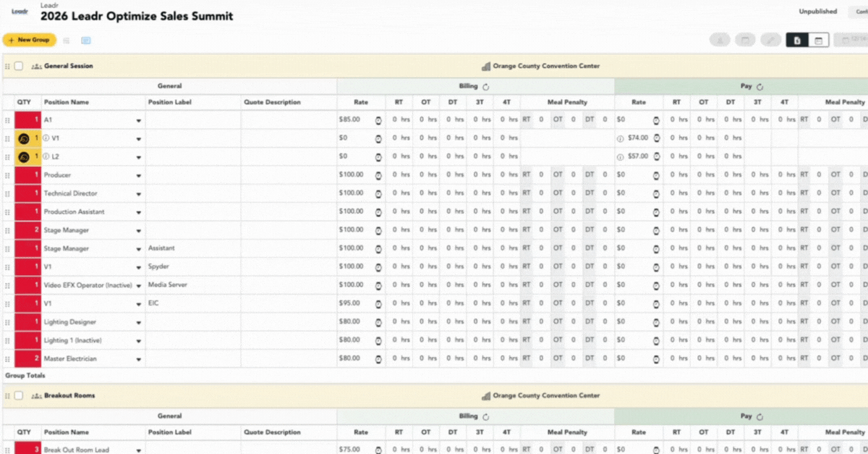
Task: Click the Position Label field for Production Assistant
Action: click(192, 212)
